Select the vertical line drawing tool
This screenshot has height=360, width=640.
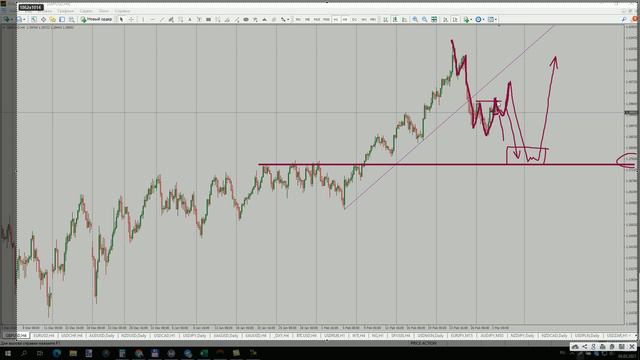[143, 19]
